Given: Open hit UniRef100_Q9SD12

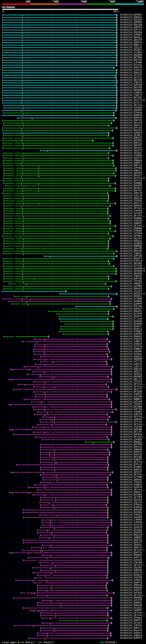Looking at the screenshot, I should click(x=131, y=37).
